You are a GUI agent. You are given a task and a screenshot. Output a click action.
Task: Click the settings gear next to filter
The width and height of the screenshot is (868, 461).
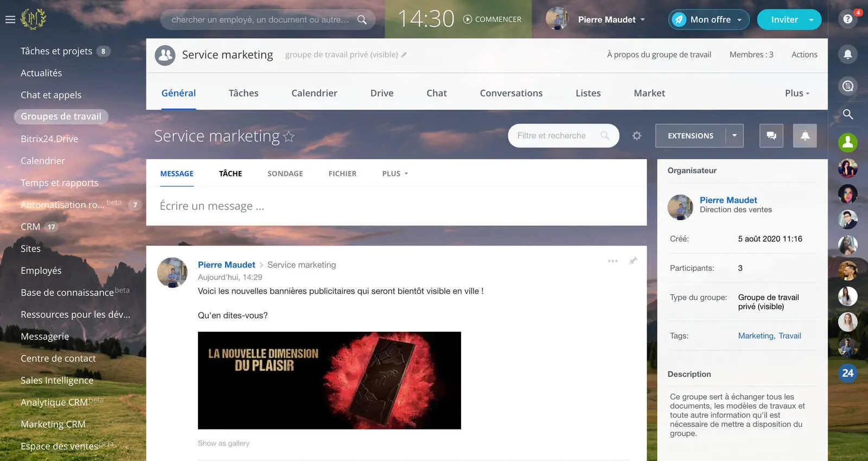tap(637, 136)
